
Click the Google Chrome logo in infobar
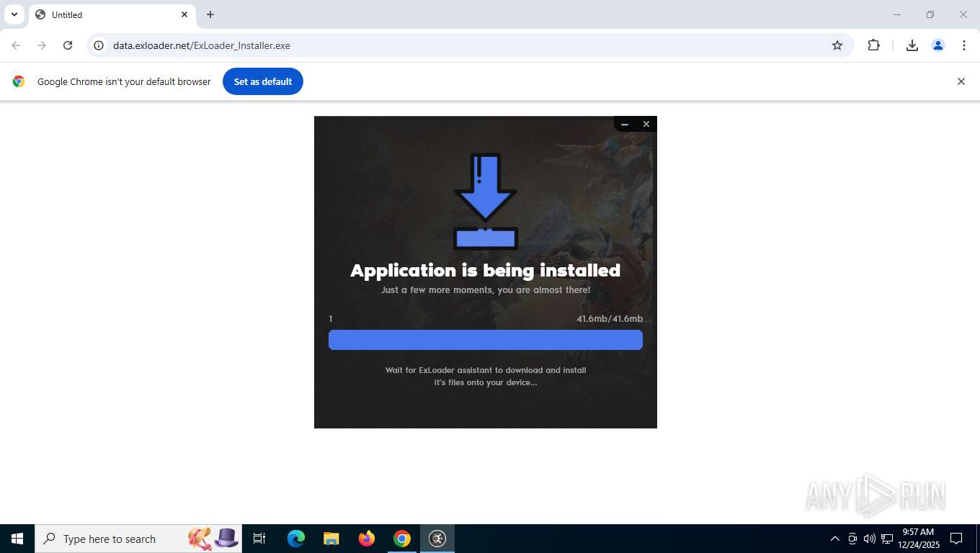[19, 81]
